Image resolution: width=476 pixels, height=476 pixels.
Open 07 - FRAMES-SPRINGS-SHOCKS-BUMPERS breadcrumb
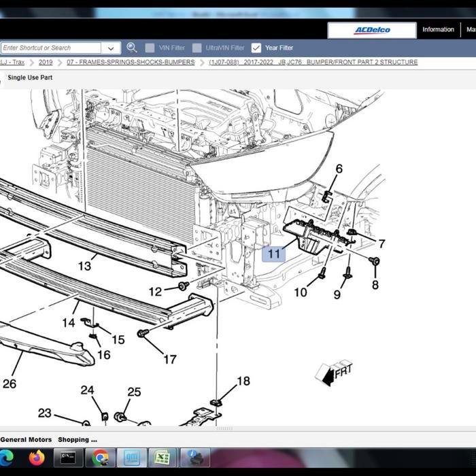click(131, 63)
